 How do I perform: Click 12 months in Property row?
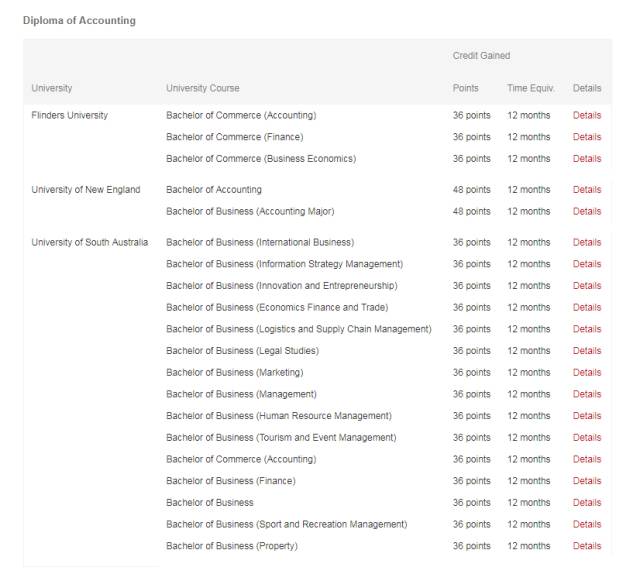[x=529, y=545]
